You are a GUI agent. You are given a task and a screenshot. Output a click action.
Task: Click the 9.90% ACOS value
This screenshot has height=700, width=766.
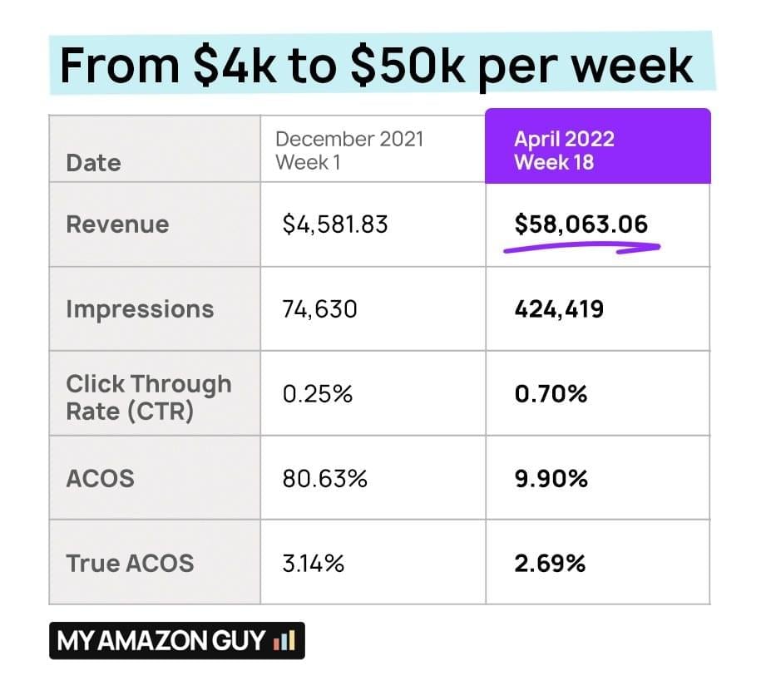(x=551, y=479)
